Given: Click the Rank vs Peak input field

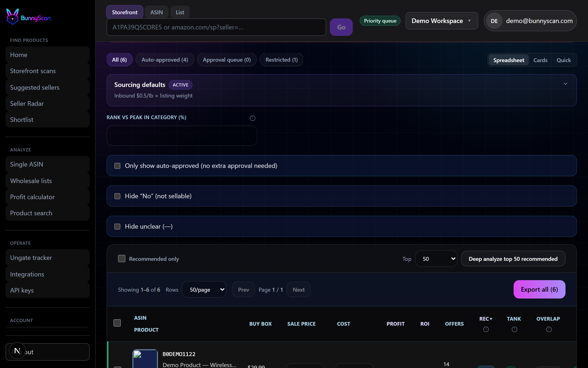Looking at the screenshot, I should [x=182, y=136].
